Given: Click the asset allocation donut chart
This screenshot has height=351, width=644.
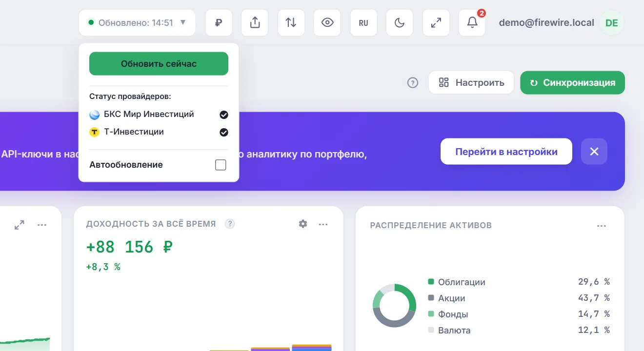Looking at the screenshot, I should (x=394, y=306).
